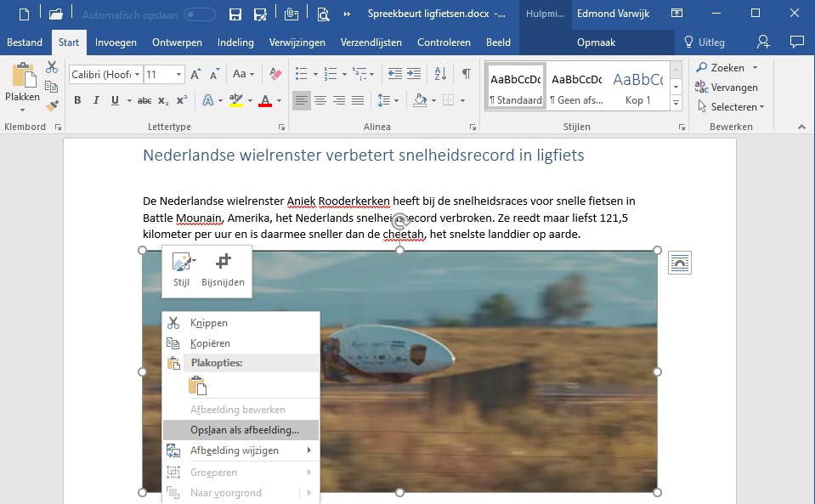
Task: Apply yellow text highlight color
Action: pyautogui.click(x=236, y=100)
